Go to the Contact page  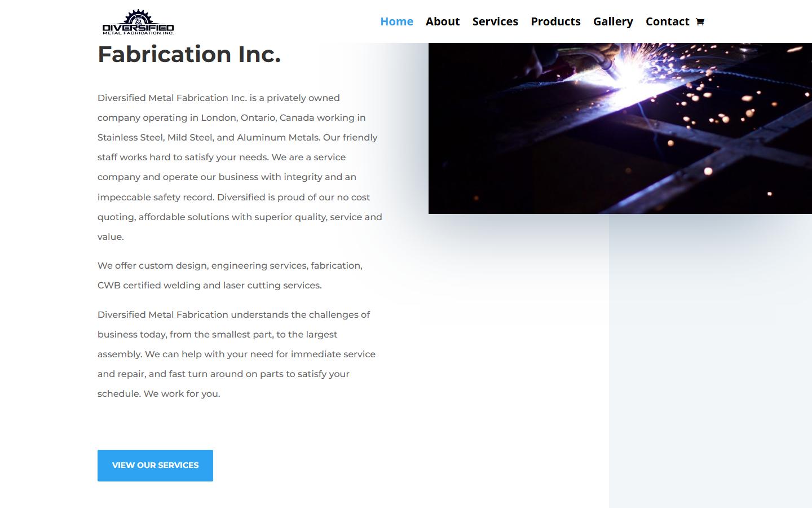pos(667,21)
